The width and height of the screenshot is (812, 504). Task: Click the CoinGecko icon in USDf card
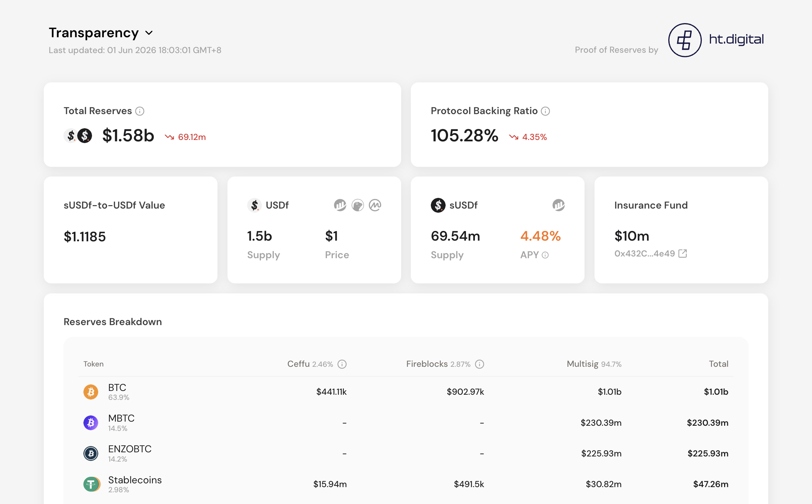[357, 205]
